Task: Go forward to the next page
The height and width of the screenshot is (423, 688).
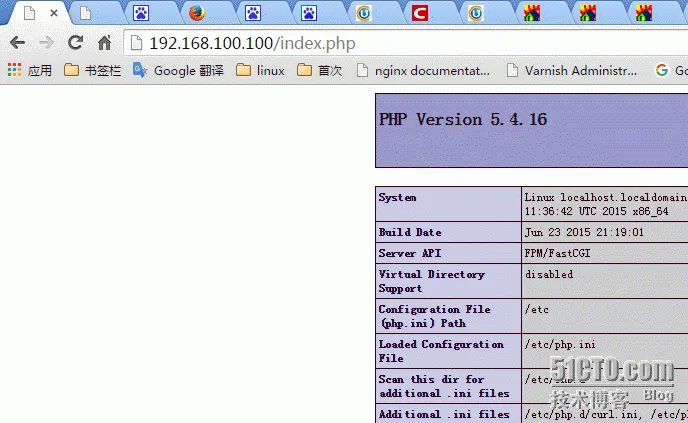Action: point(46,43)
